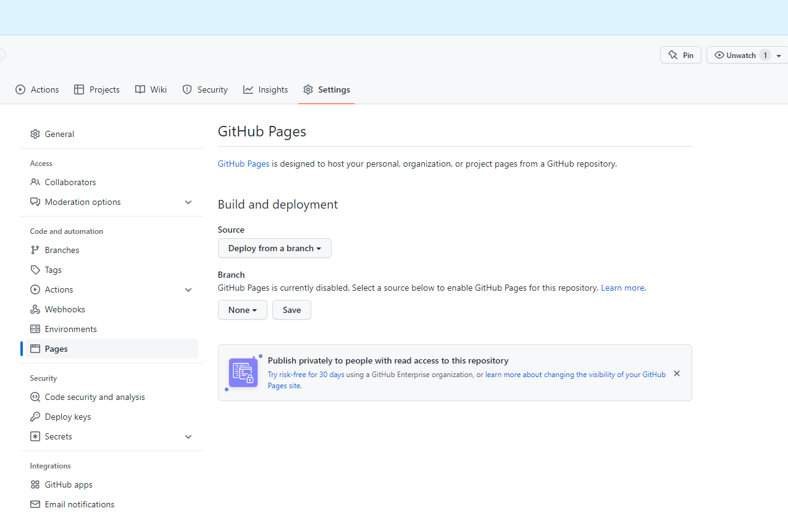Open Tags settings

pyautogui.click(x=112, y=270)
